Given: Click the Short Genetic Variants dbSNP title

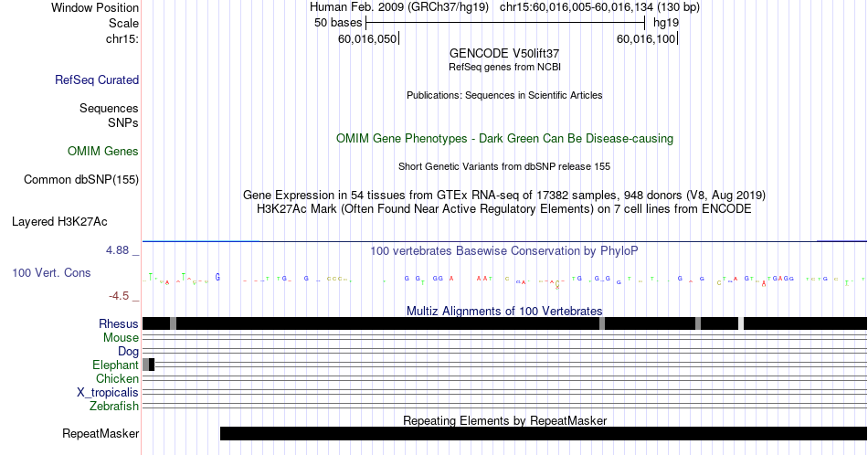Looking at the screenshot, I should (x=504, y=166).
